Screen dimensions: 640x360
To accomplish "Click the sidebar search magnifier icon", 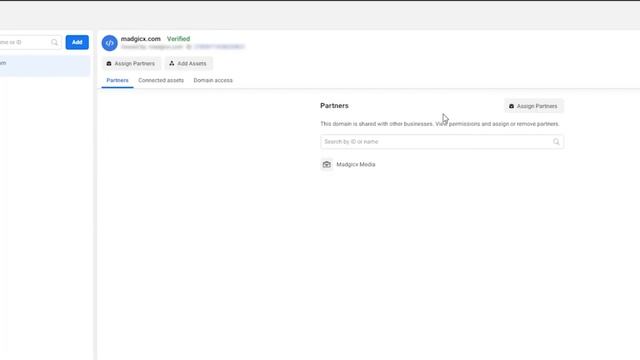I will tap(54, 42).
